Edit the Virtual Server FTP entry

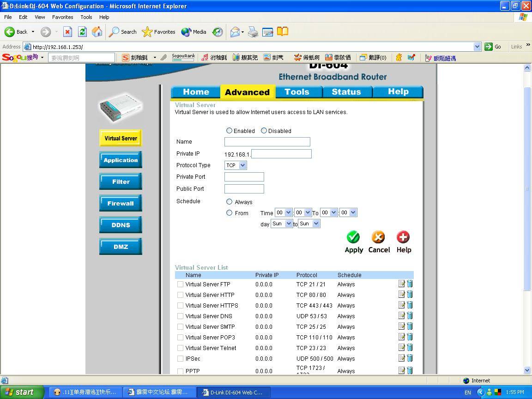coord(402,284)
